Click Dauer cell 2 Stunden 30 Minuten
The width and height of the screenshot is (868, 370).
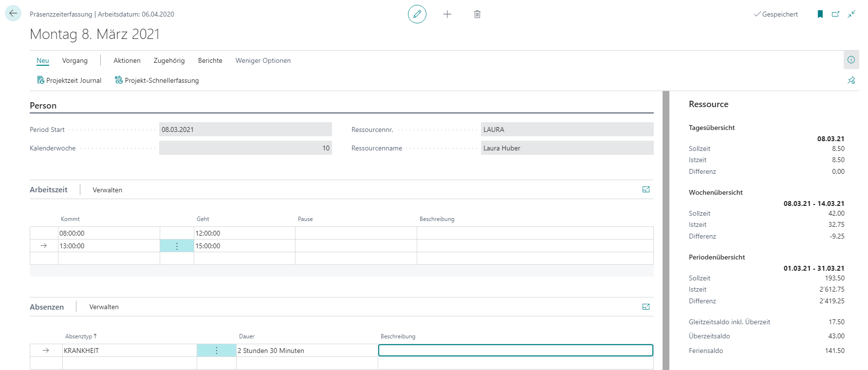[x=307, y=351]
